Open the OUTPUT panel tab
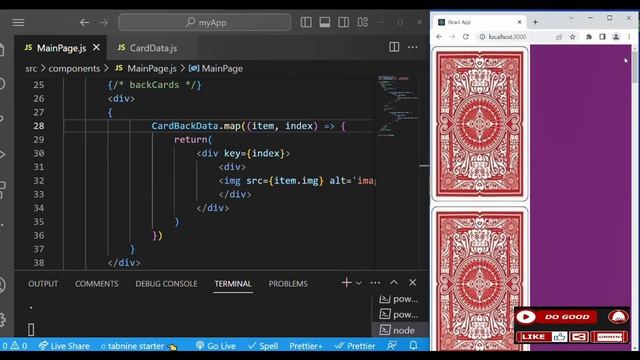Screen dimensions: 640x360 [x=43, y=284]
